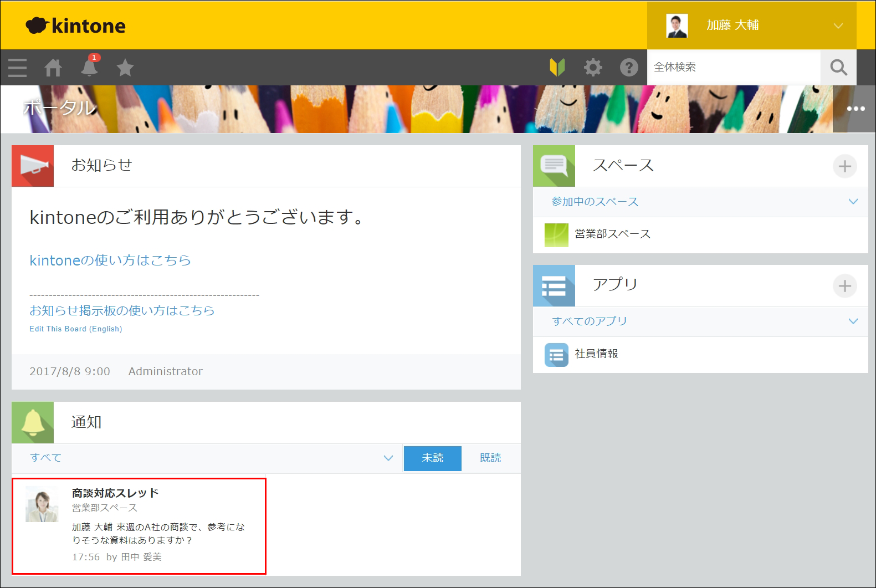Viewport: 876px width, 588px height.
Task: Create a new app with plus button
Action: tap(844, 286)
